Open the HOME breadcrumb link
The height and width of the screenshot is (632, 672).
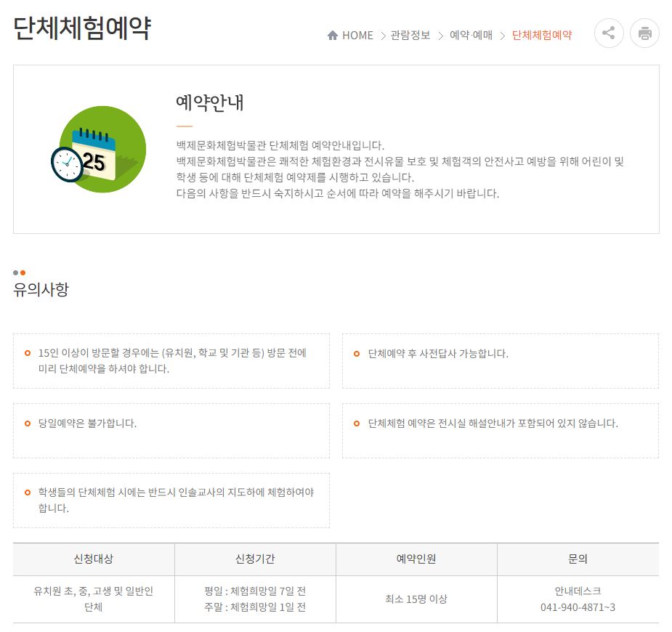pyautogui.click(x=357, y=35)
